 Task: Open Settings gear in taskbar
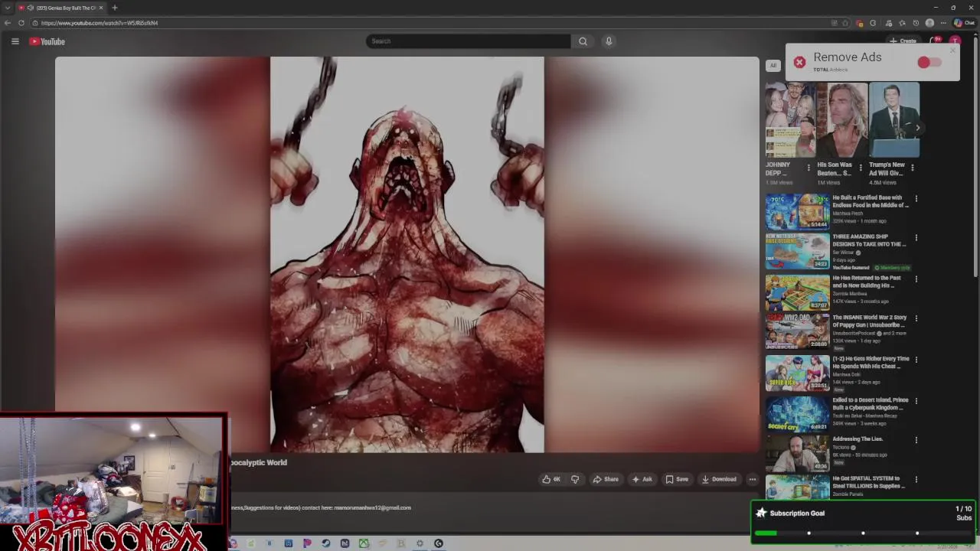[x=420, y=543]
